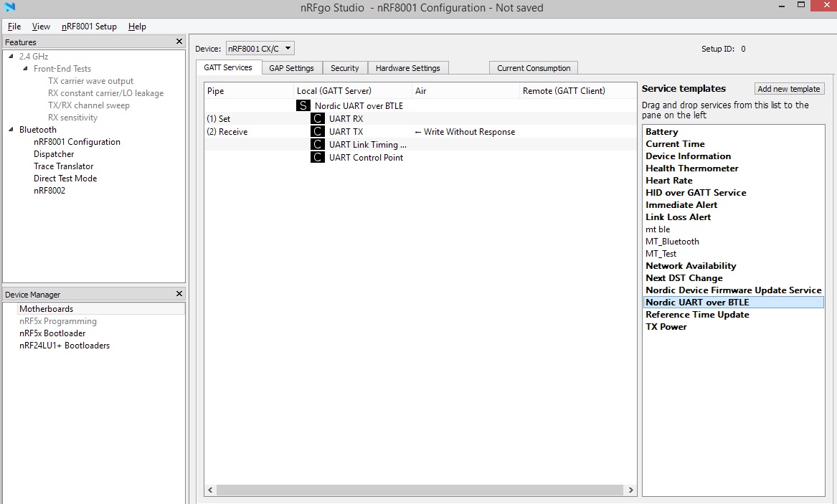
Task: Select nRF8001 Configuration in Features tree
Action: pos(77,142)
